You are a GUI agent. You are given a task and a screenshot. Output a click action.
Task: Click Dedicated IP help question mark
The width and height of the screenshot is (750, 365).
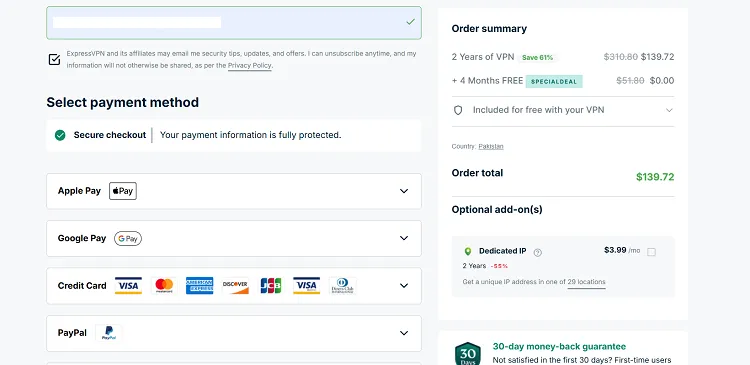pyautogui.click(x=538, y=253)
